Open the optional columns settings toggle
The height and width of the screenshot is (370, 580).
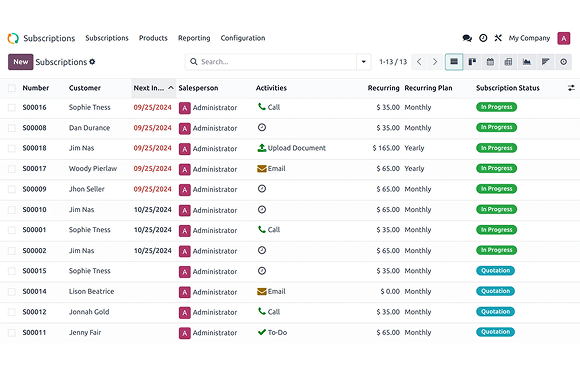coord(571,88)
